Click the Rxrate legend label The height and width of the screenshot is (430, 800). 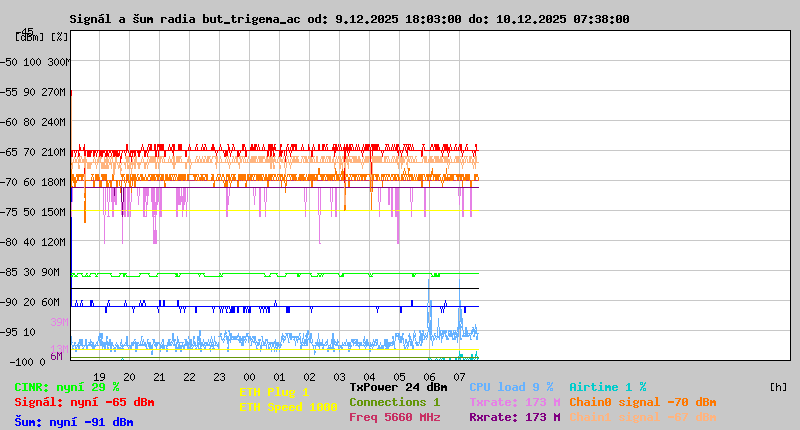514,417
